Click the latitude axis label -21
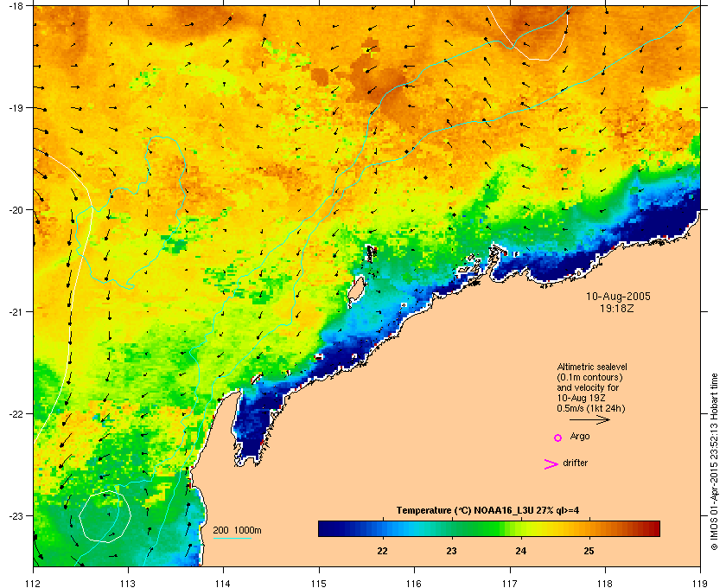Screen dimensions: 726x588 click(16, 311)
